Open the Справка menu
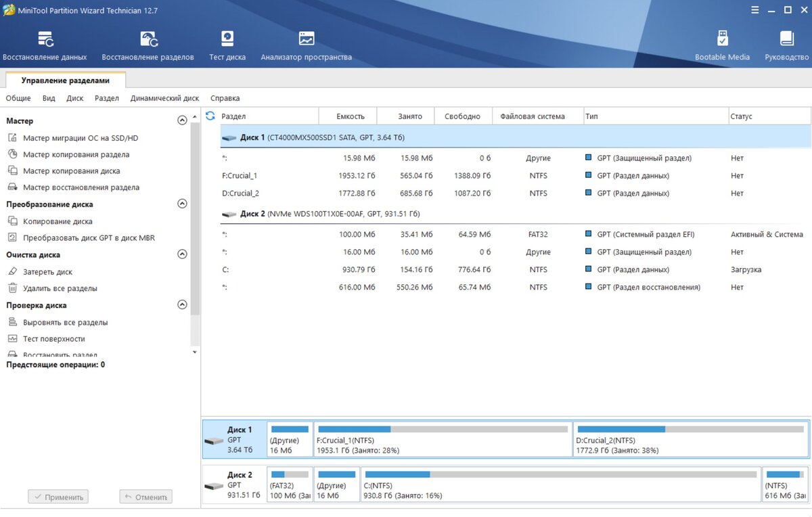The width and height of the screenshot is (812, 517). 225,98
